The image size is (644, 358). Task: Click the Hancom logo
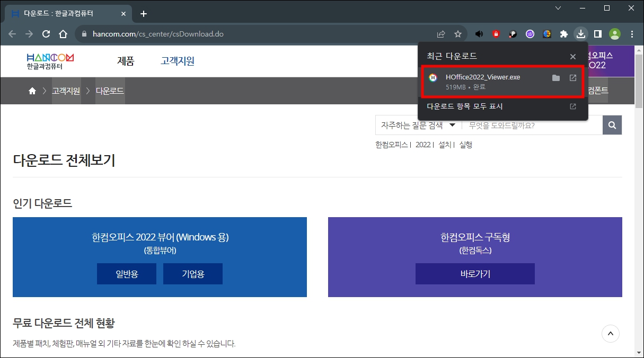click(50, 61)
